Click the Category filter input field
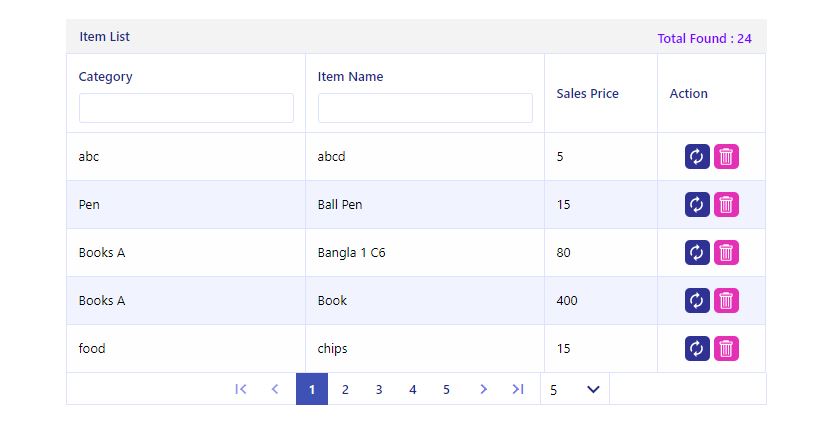Image resolution: width=834 pixels, height=427 pixels. click(186, 108)
